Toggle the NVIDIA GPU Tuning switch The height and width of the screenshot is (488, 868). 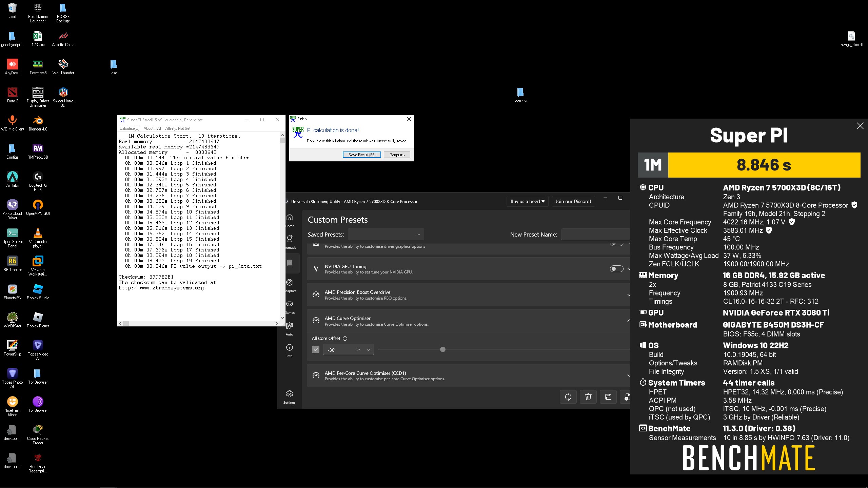pyautogui.click(x=616, y=269)
